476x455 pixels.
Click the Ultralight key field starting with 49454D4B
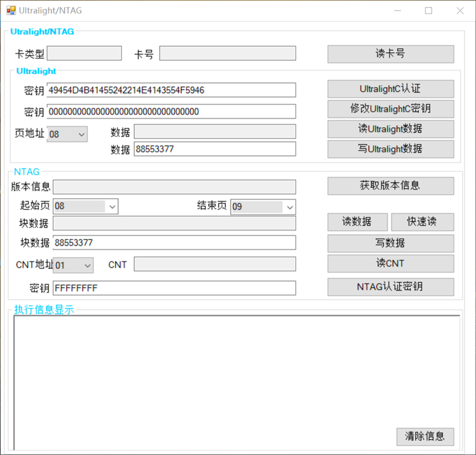click(x=171, y=90)
